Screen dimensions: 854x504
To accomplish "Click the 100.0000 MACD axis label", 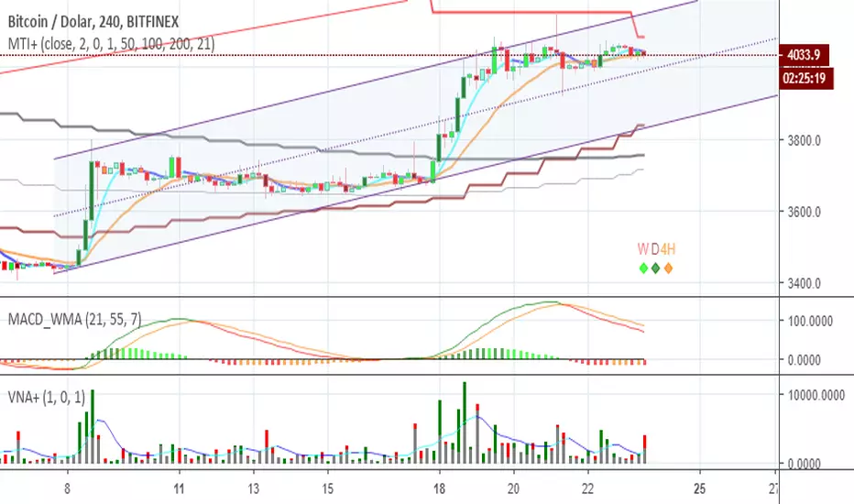I will [810, 321].
